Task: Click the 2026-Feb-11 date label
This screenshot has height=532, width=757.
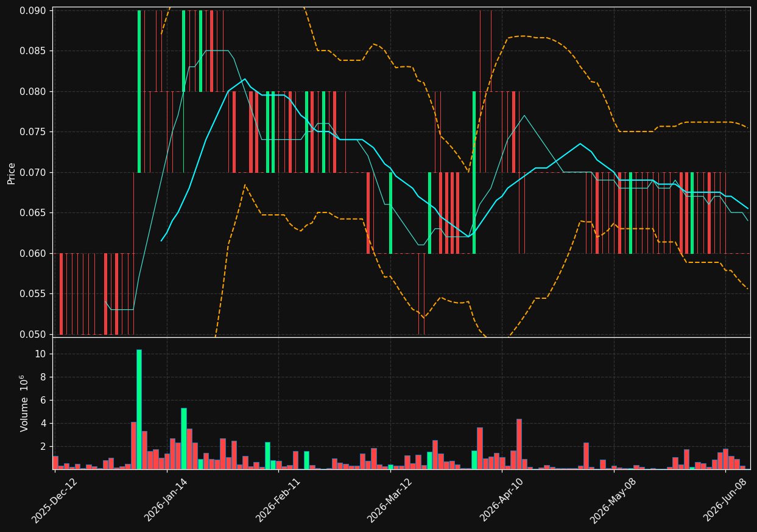Action: click(278, 500)
